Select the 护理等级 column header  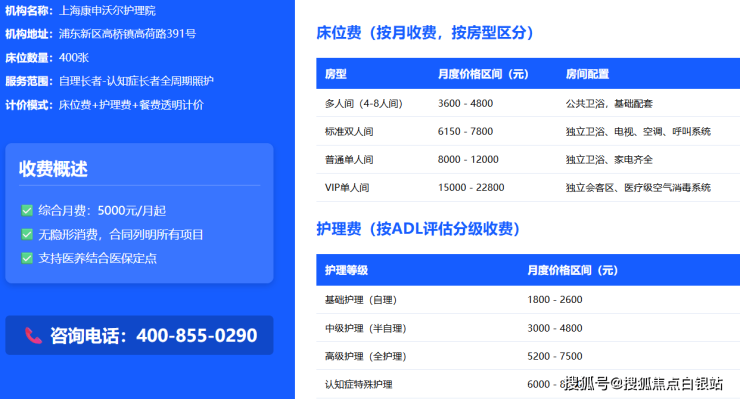346,270
